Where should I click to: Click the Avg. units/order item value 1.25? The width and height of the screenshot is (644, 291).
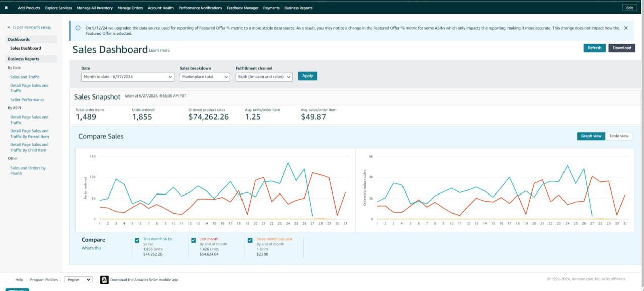point(253,117)
